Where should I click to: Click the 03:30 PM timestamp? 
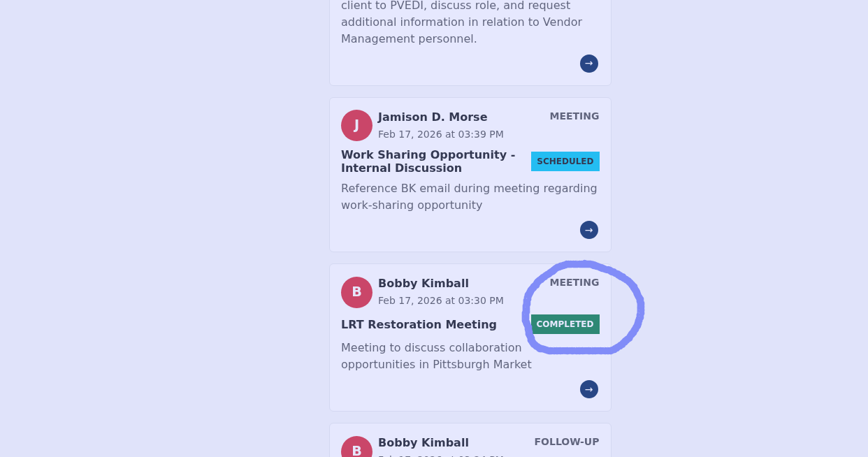coord(440,300)
